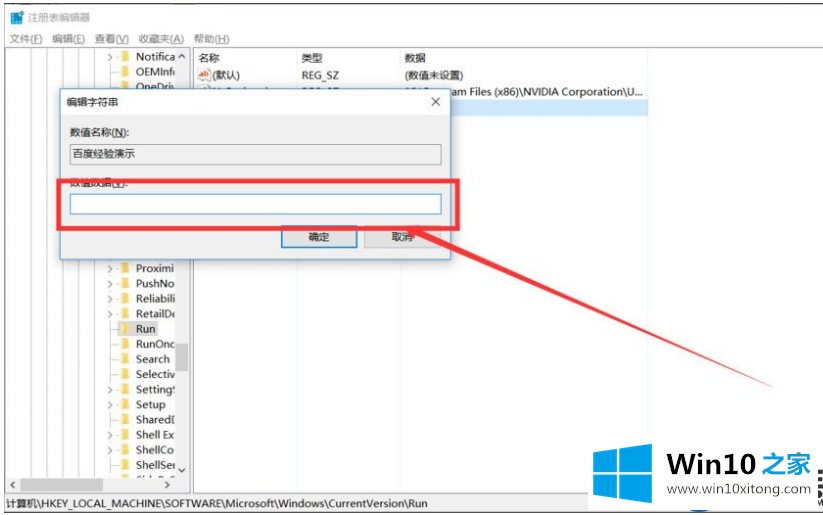823x515 pixels.
Task: Focus the 数值数据 input field
Action: [256, 204]
